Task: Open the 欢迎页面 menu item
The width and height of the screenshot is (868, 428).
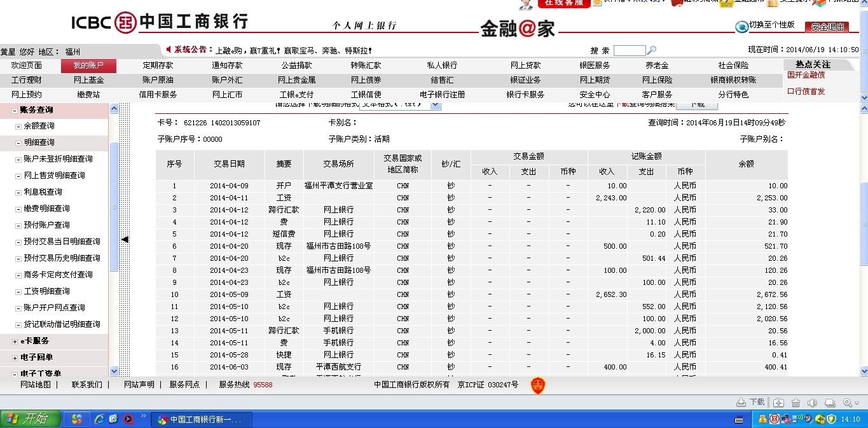Action: 27,66
